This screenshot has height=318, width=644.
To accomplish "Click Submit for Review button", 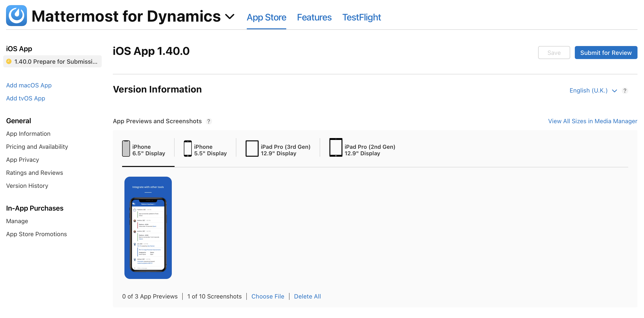I will pos(606,53).
